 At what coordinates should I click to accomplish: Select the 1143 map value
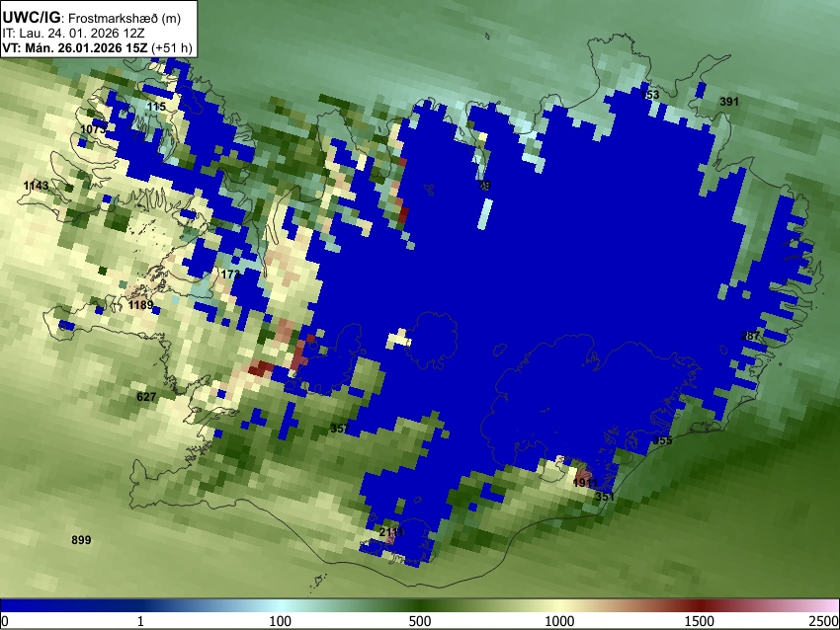36,186
